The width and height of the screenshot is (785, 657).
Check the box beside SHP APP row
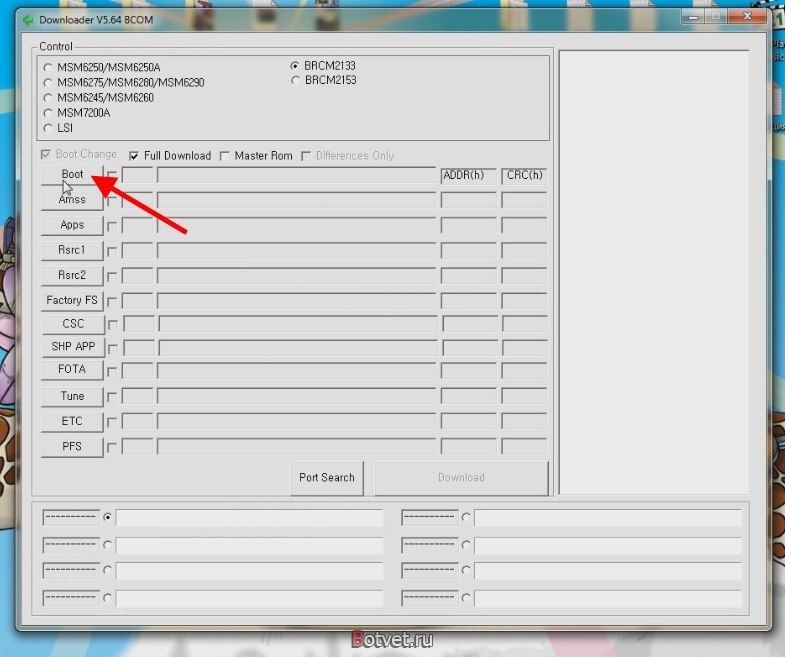[113, 349]
